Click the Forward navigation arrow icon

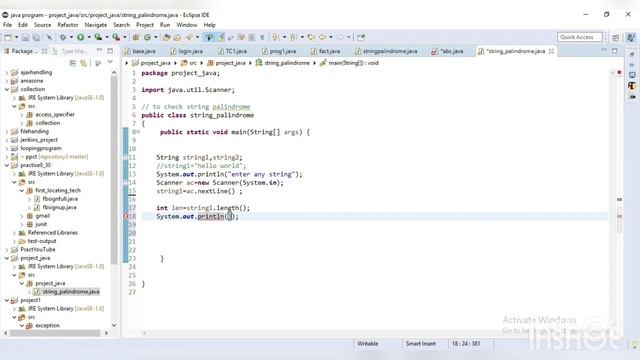[340, 38]
